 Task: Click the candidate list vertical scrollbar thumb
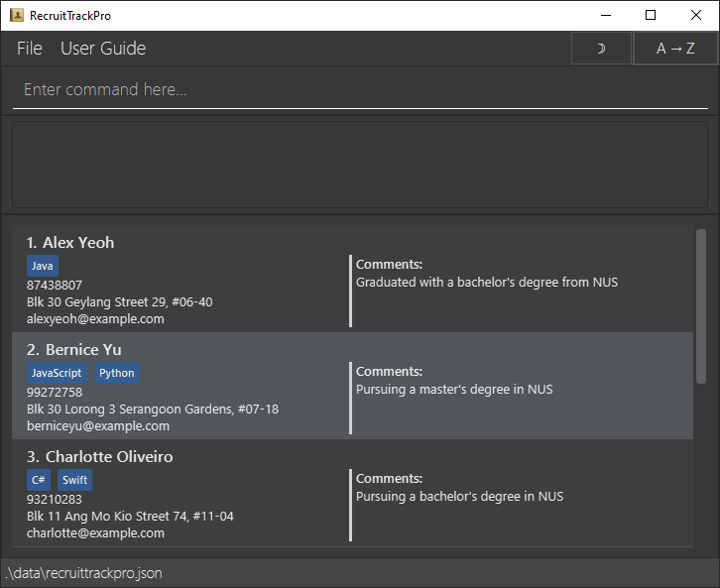tap(701, 306)
